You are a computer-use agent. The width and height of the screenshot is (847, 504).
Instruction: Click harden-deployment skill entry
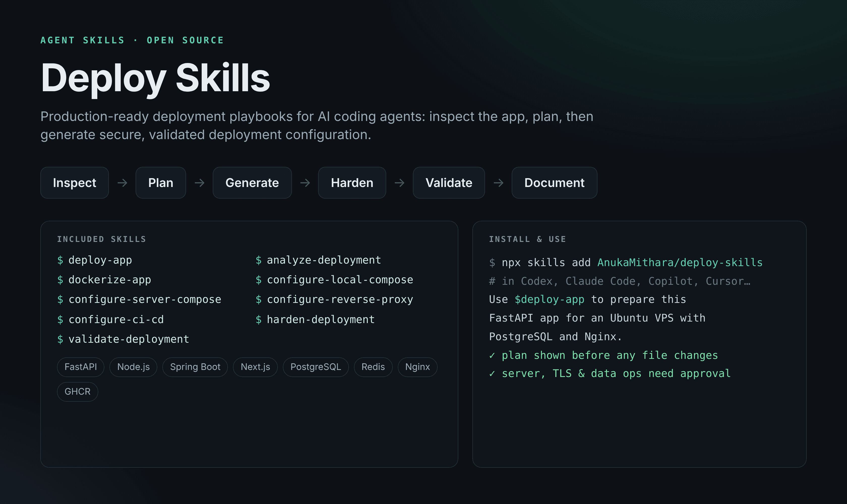(x=315, y=320)
